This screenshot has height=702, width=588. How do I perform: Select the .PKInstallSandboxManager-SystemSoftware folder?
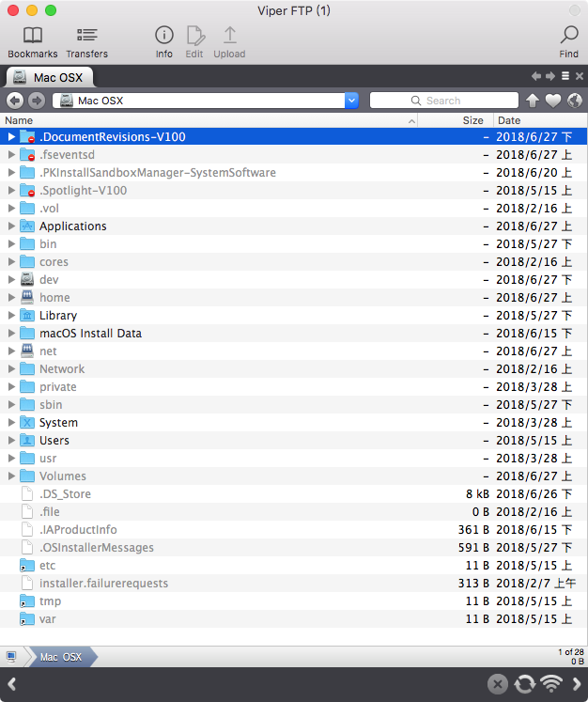pyautogui.click(x=294, y=172)
